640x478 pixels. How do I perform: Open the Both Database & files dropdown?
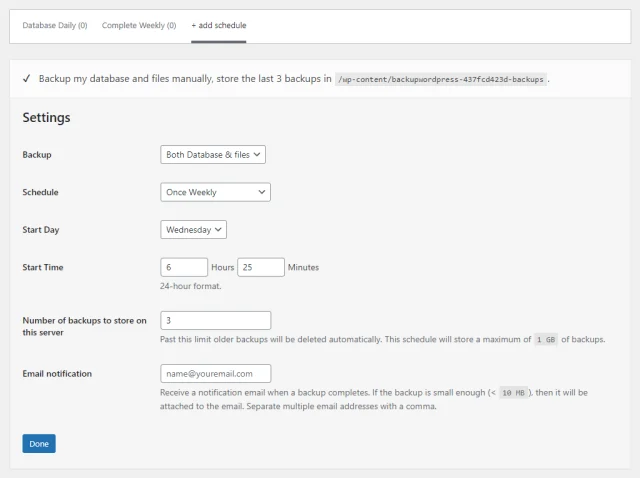213,155
